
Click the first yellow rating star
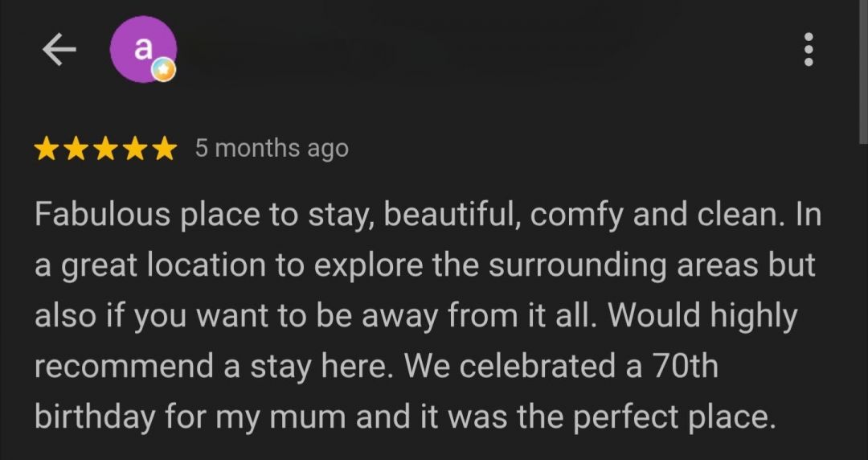(46, 149)
